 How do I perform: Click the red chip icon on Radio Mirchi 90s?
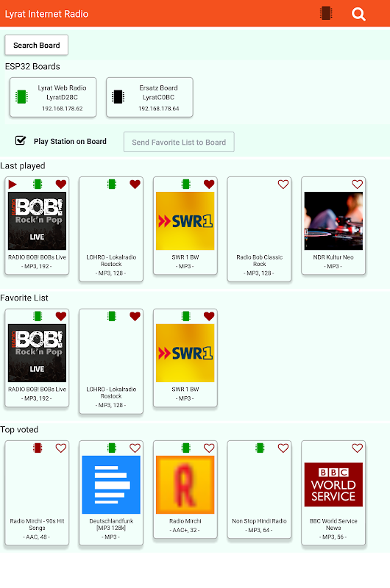pos(38,448)
